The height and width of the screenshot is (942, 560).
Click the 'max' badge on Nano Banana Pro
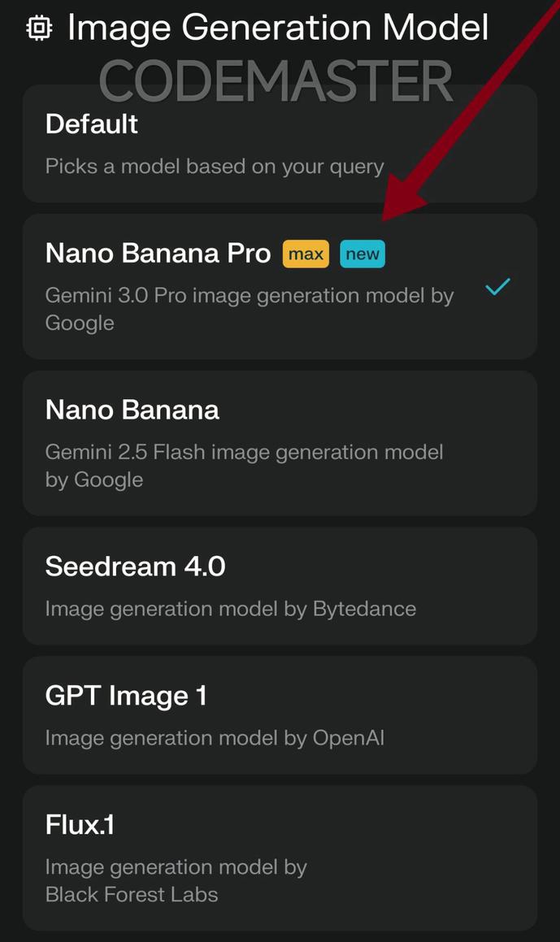pyautogui.click(x=306, y=254)
